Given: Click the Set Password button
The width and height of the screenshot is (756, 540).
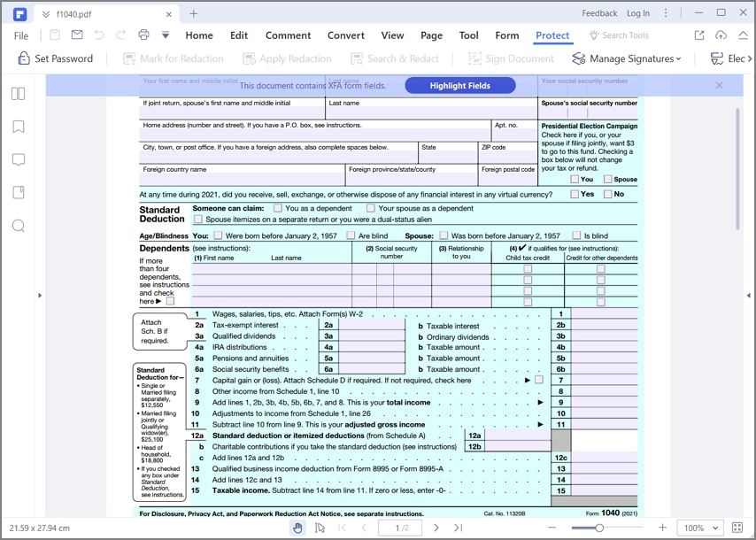Looking at the screenshot, I should pyautogui.click(x=57, y=58).
